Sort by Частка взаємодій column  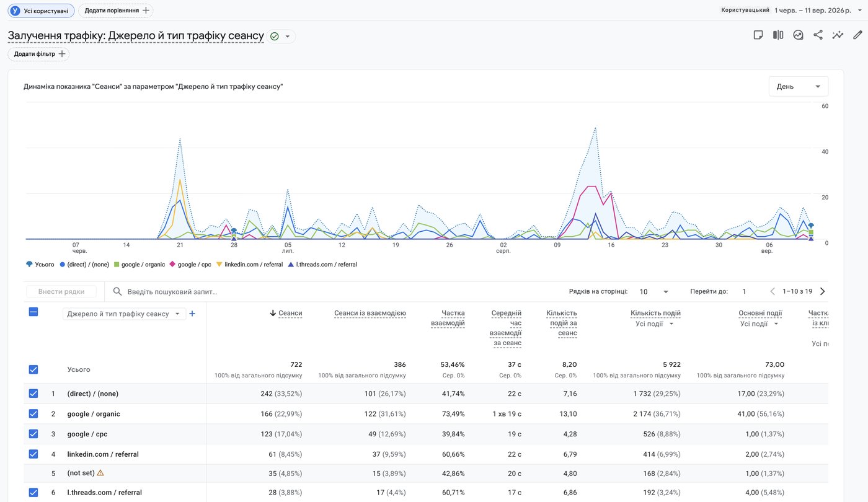(x=448, y=318)
